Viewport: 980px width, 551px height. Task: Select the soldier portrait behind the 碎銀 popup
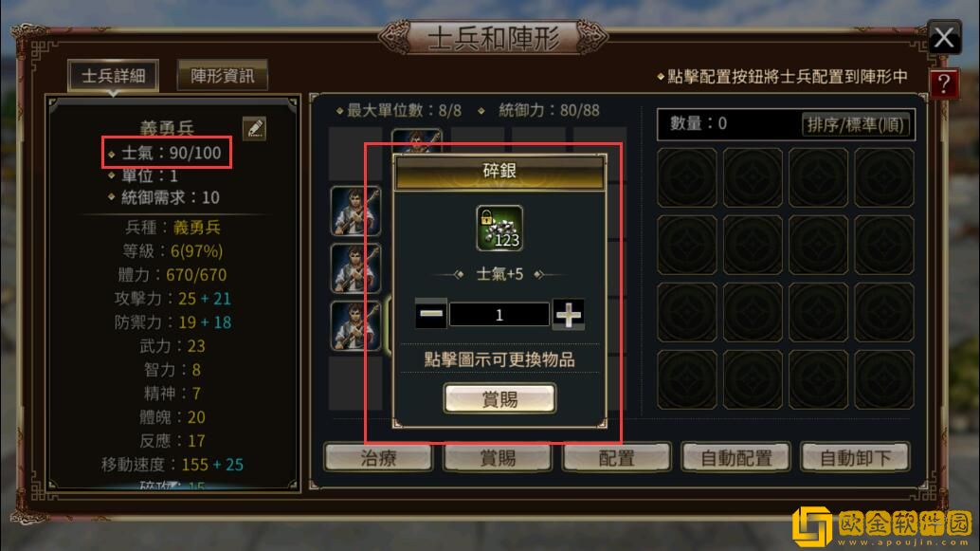pos(417,140)
